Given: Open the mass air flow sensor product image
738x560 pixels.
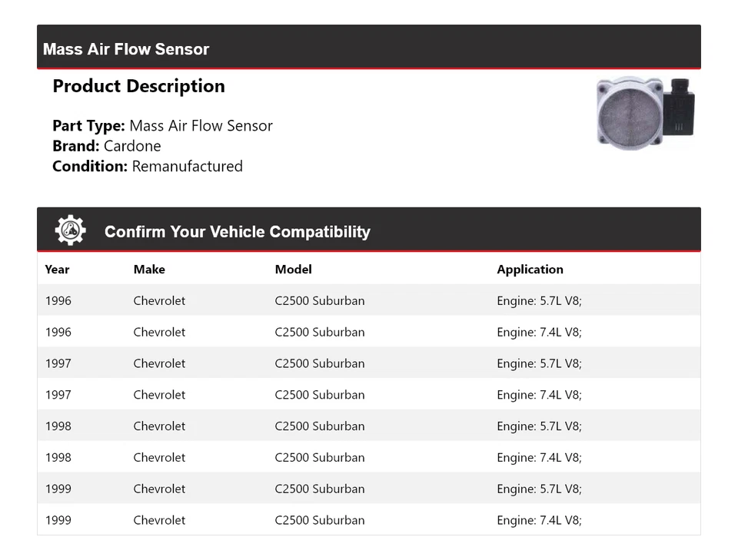Looking at the screenshot, I should click(646, 112).
